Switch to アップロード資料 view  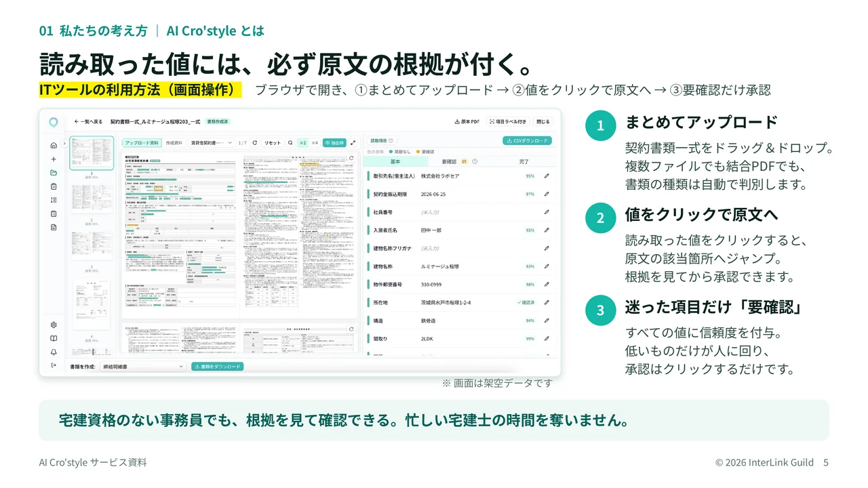[142, 143]
